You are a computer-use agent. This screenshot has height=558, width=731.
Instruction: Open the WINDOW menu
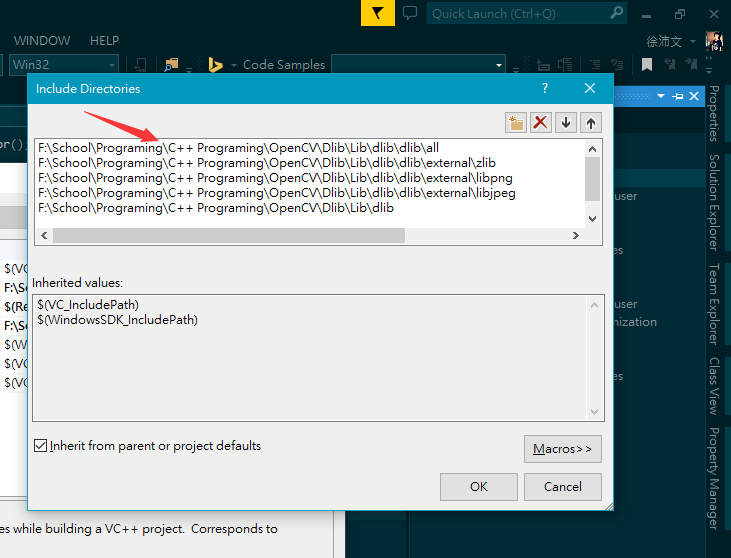42,41
